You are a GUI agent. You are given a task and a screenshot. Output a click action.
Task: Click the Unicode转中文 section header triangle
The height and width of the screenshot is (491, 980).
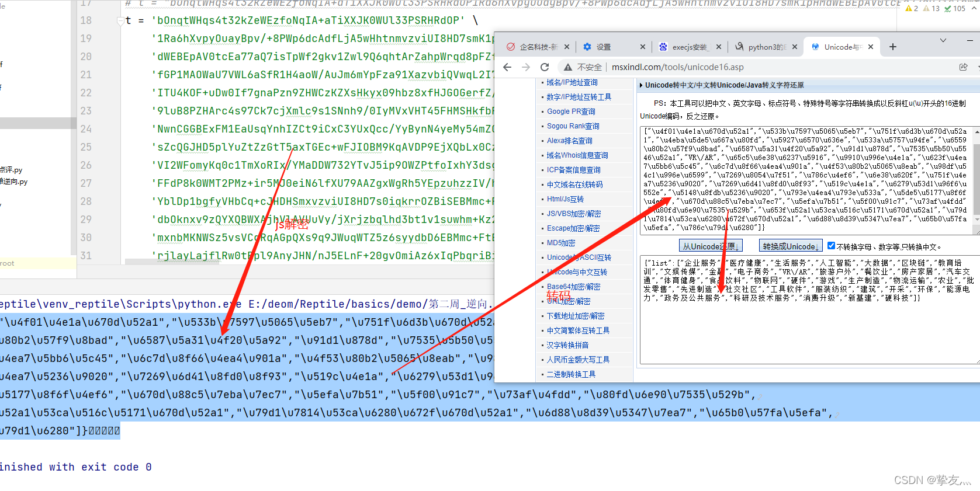click(x=641, y=85)
